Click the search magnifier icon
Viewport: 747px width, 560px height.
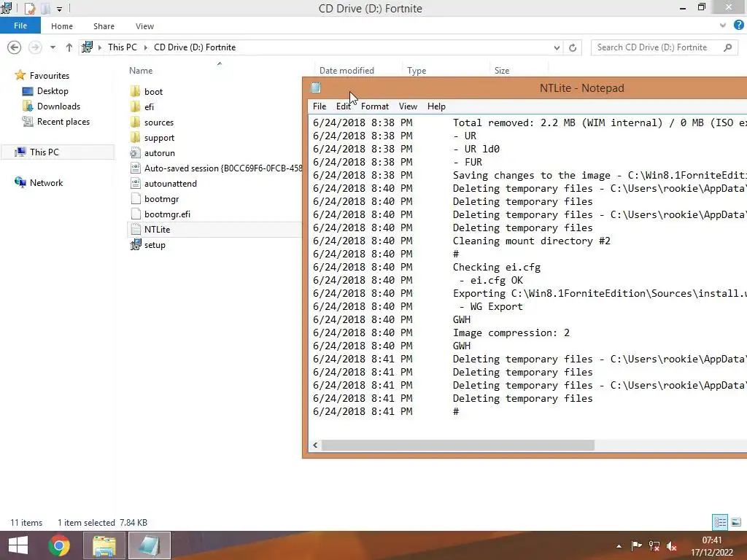coord(727,47)
